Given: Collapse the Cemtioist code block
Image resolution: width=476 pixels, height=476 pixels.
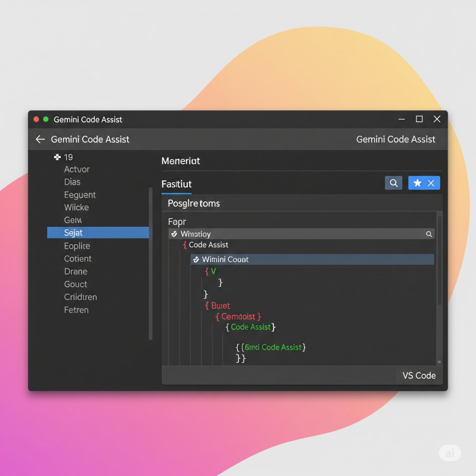Looking at the screenshot, I should pos(218,317).
